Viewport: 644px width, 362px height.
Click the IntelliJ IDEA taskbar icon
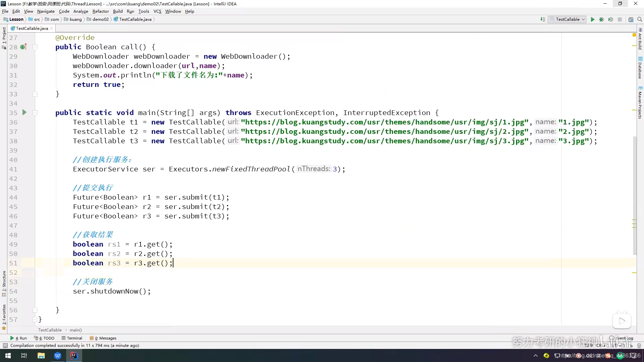[74, 356]
